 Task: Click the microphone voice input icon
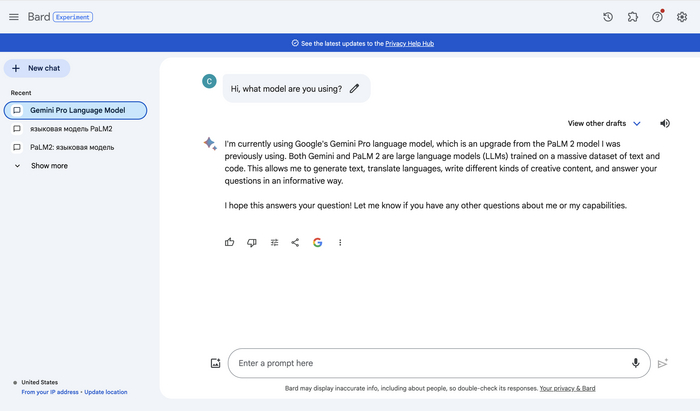(x=635, y=363)
